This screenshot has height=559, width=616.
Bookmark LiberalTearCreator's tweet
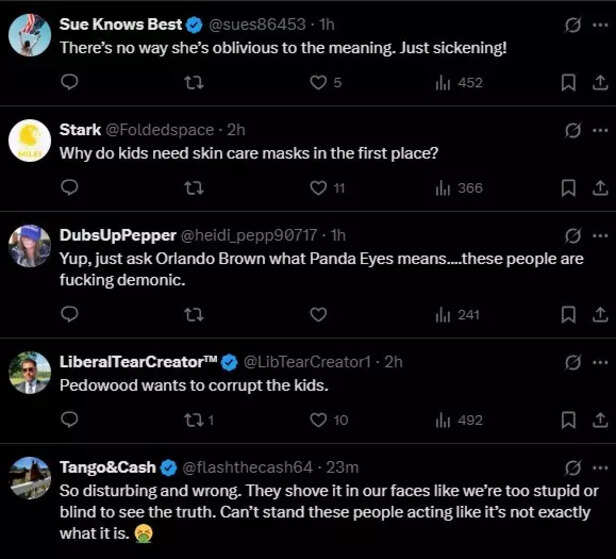point(568,420)
